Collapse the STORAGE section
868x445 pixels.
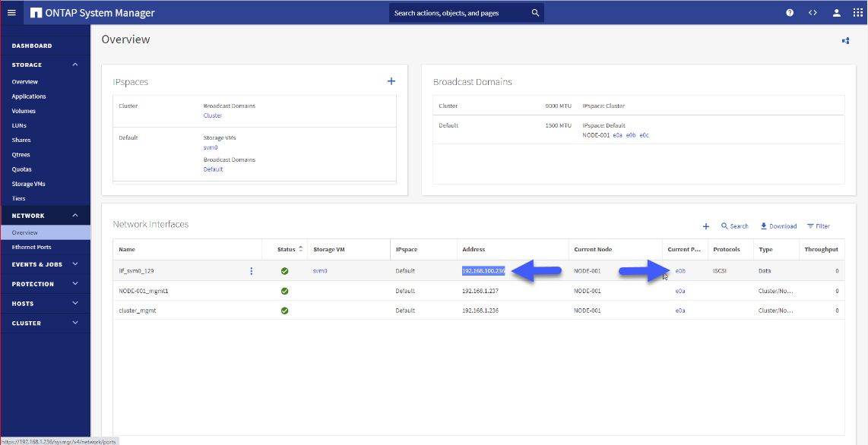[x=75, y=65]
